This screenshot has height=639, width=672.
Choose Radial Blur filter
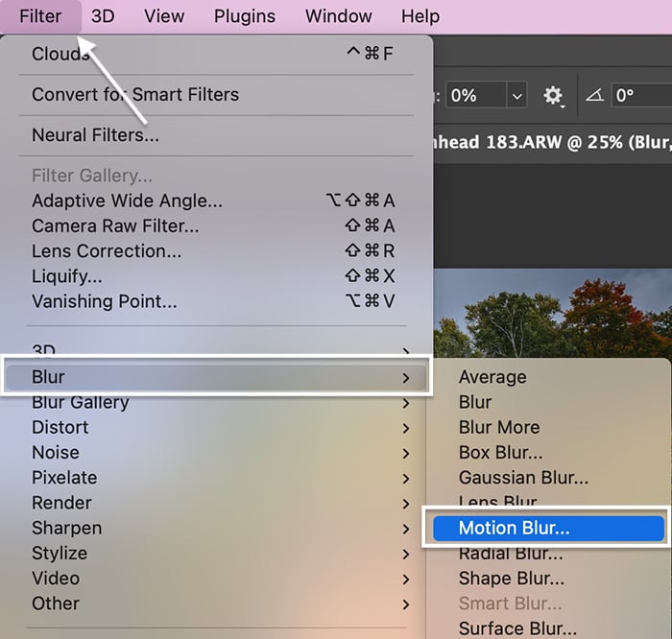pos(548,555)
